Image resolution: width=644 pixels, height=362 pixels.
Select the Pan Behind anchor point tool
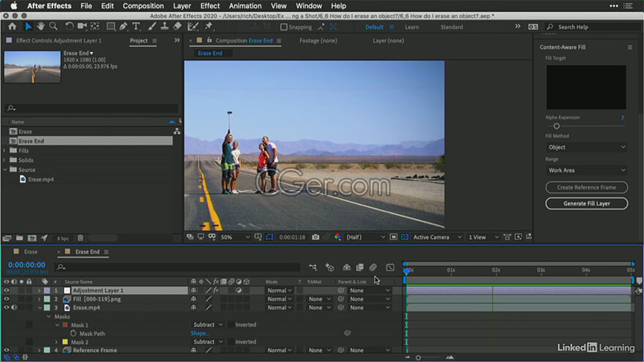[x=95, y=26]
